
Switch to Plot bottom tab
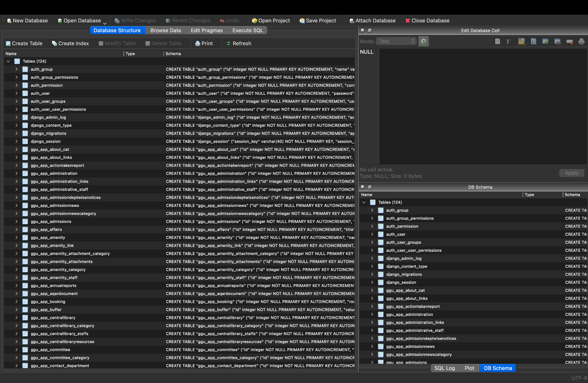tap(469, 368)
